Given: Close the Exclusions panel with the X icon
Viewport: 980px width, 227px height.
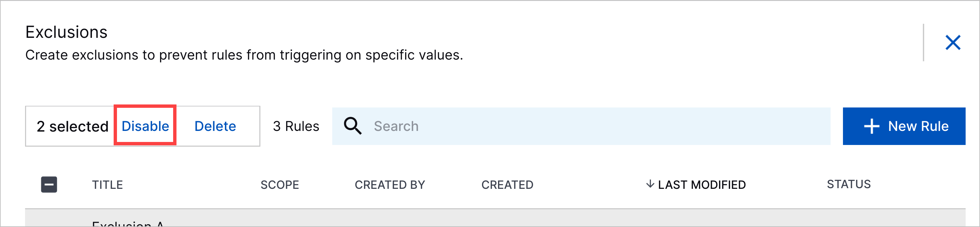Looking at the screenshot, I should tap(953, 42).
